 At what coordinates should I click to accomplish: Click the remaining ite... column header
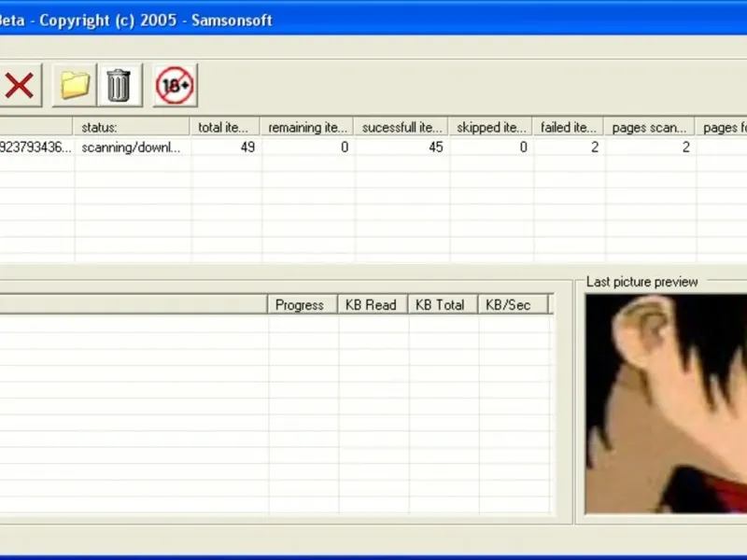pos(307,127)
